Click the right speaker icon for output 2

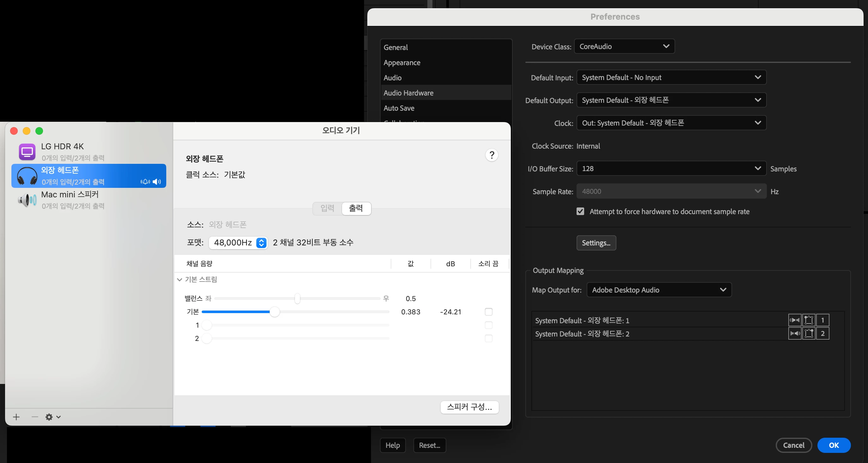[x=795, y=334]
